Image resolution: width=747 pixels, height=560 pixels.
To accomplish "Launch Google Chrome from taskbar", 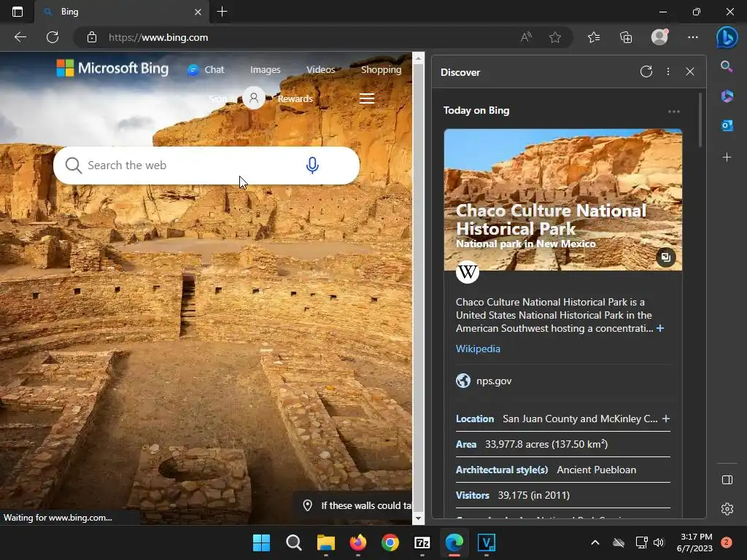I will [x=390, y=542].
